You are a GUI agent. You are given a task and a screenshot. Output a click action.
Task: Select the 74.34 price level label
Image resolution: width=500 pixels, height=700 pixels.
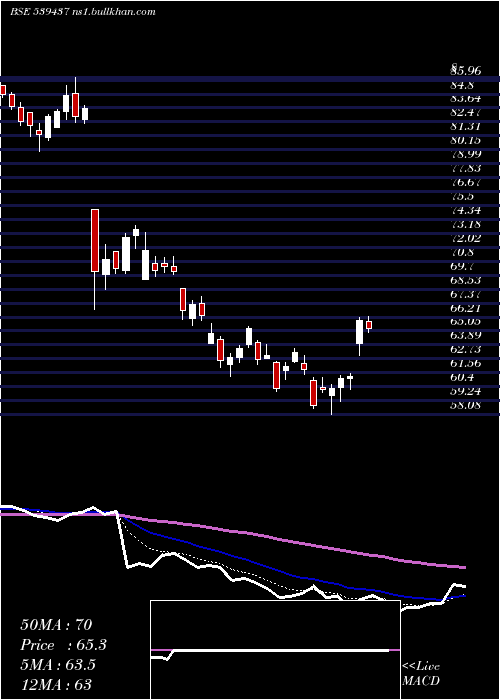[x=466, y=210]
